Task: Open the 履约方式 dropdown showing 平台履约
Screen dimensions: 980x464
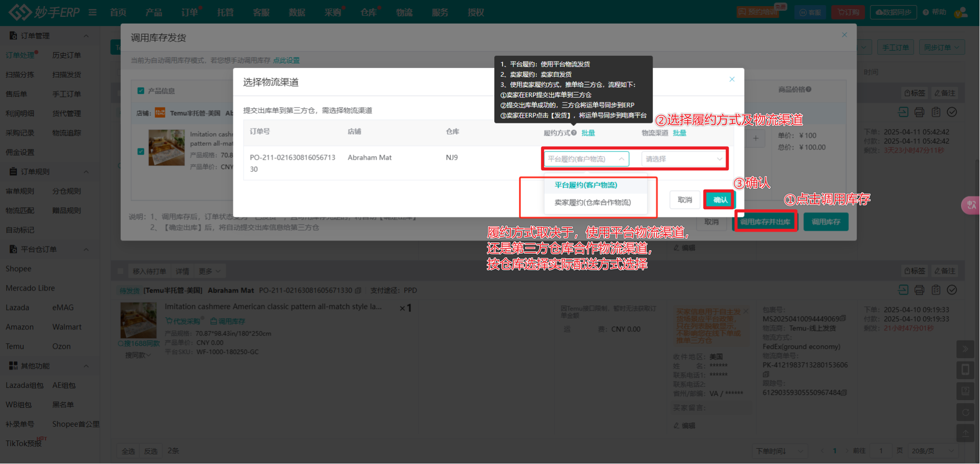Action: (586, 159)
